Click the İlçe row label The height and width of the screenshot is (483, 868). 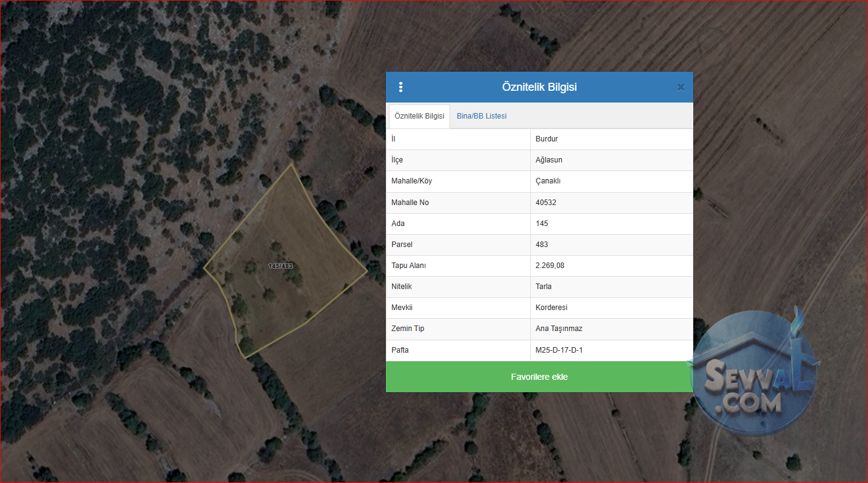(x=397, y=160)
